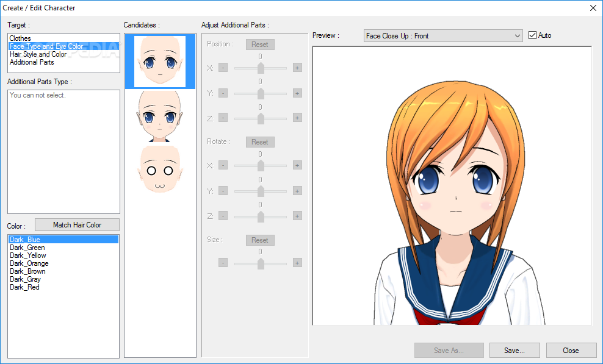Click the Position Reset button

coord(260,44)
